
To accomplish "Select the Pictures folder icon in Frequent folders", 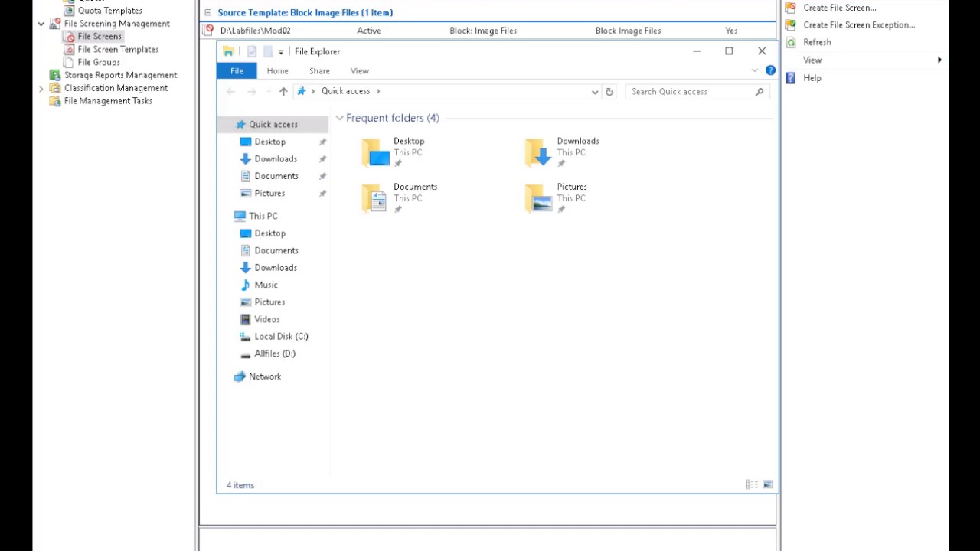I will coord(539,198).
